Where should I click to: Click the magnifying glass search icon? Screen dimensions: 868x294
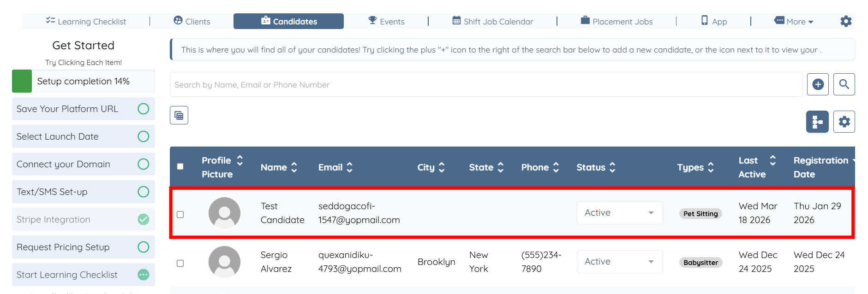[x=844, y=84]
